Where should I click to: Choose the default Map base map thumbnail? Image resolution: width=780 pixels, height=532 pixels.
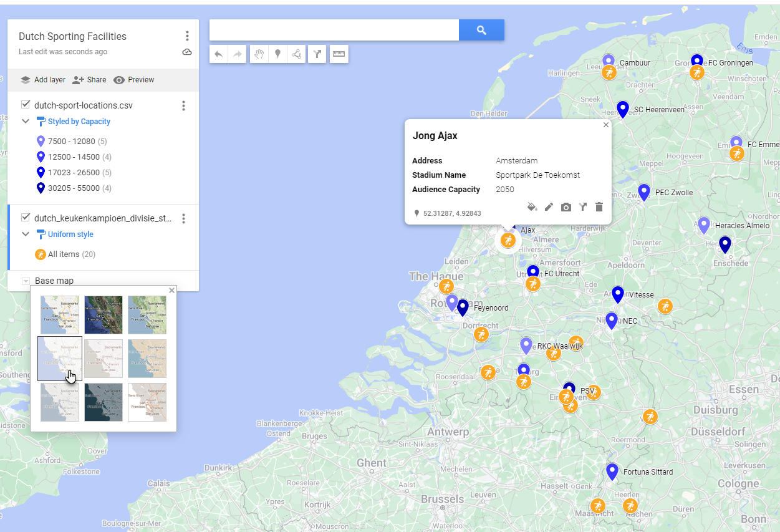[60, 315]
